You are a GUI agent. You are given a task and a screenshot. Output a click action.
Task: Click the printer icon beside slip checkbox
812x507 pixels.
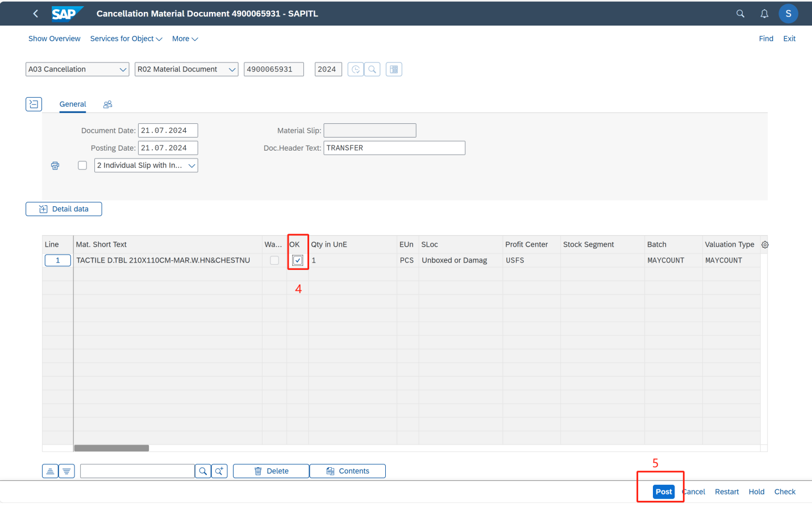coord(55,165)
